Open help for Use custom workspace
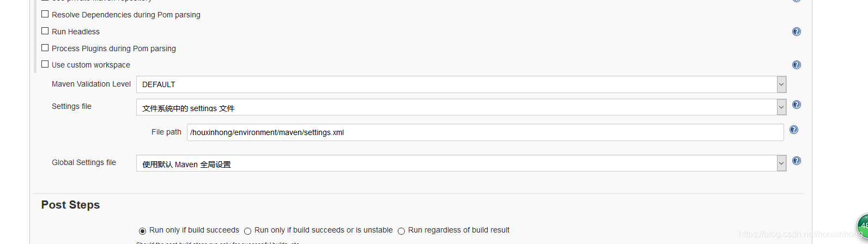The width and height of the screenshot is (868, 244). [x=796, y=65]
